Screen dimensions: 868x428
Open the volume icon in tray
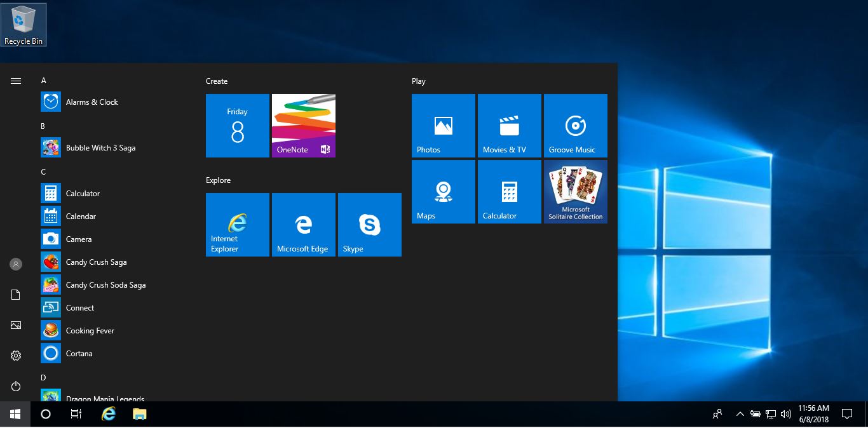[x=785, y=414]
